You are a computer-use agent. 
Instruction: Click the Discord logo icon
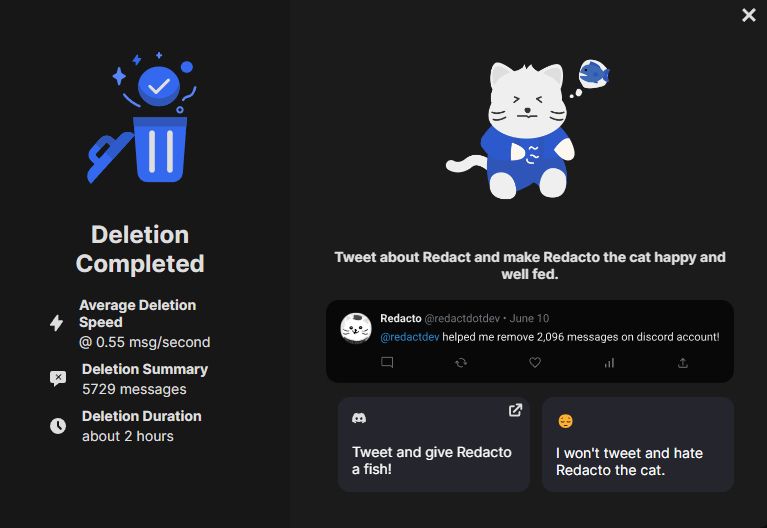[359, 418]
